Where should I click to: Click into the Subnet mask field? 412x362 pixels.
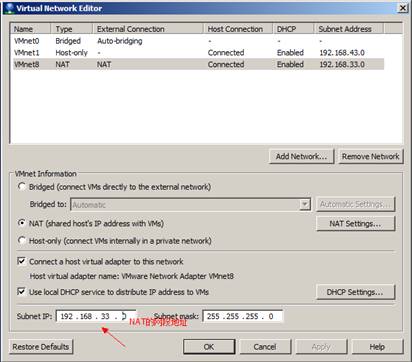pyautogui.click(x=243, y=316)
